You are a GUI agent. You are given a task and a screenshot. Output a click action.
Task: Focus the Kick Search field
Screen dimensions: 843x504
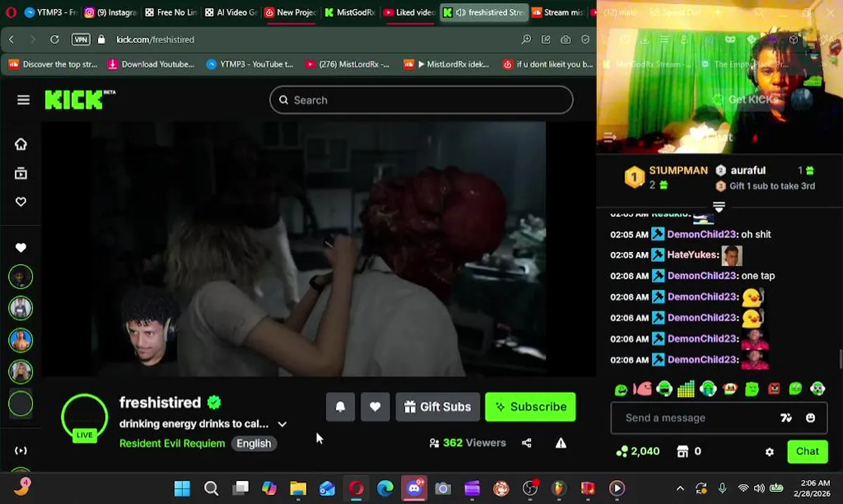421,100
